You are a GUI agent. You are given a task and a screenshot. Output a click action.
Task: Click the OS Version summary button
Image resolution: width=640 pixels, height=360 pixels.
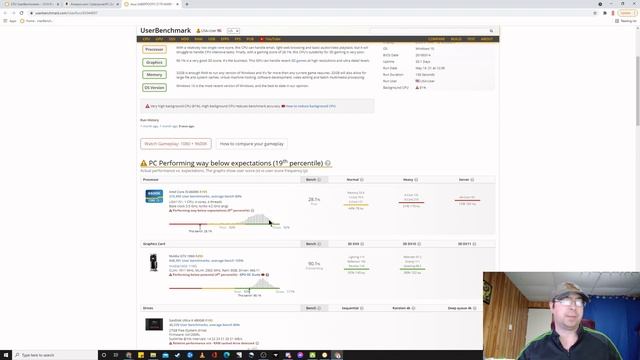(x=154, y=87)
